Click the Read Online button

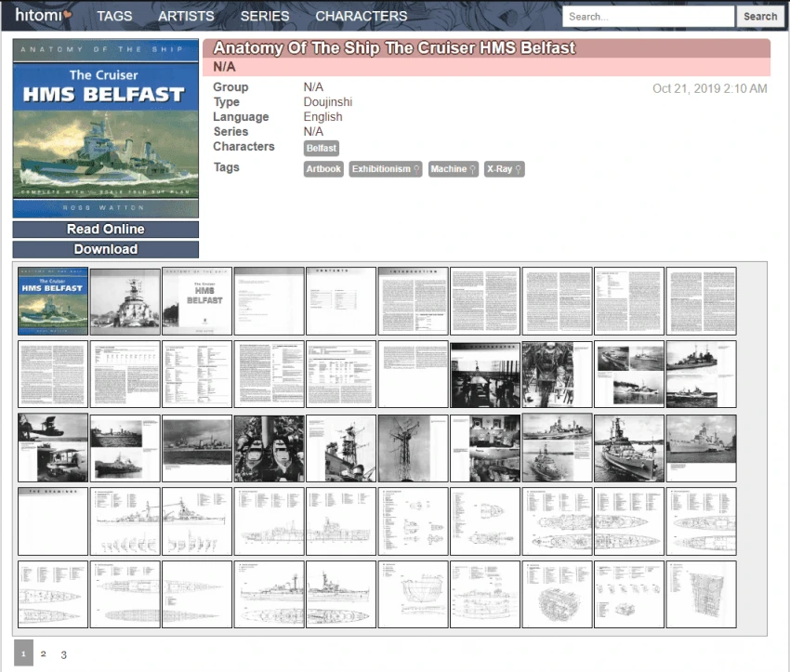point(106,230)
